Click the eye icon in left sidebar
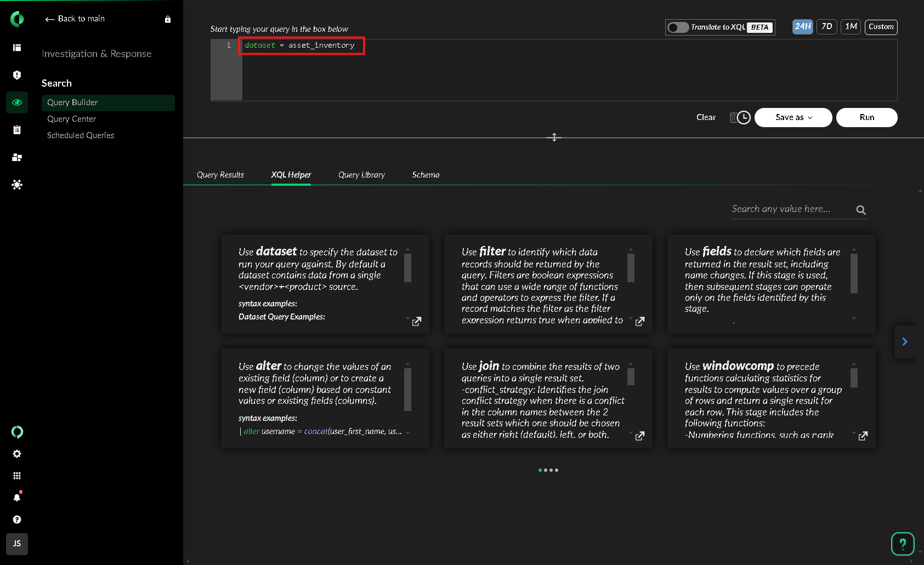The height and width of the screenshot is (565, 924). click(17, 102)
